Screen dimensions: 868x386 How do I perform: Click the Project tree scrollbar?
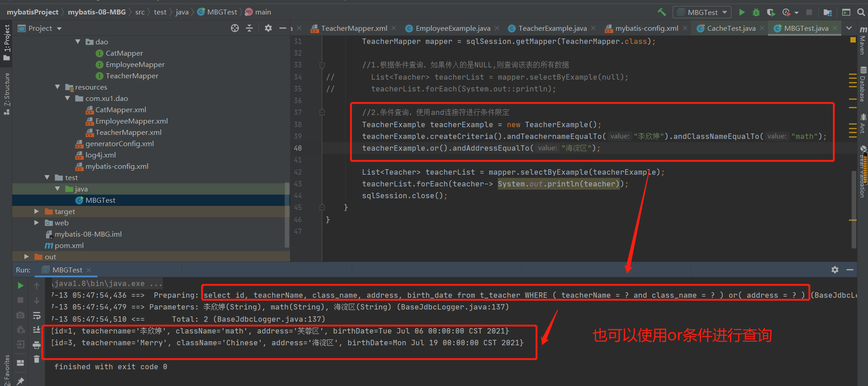coord(287,215)
